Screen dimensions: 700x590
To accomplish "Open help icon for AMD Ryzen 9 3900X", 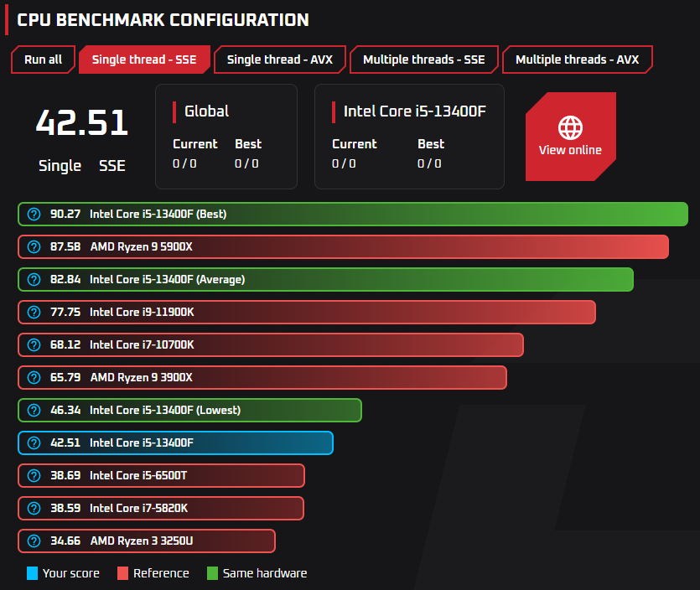I will (34, 378).
